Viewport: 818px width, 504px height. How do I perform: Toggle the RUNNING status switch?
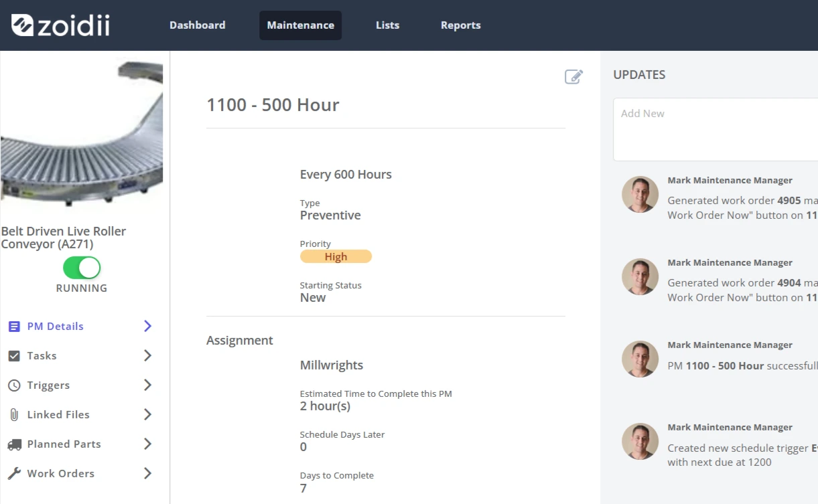pyautogui.click(x=82, y=268)
